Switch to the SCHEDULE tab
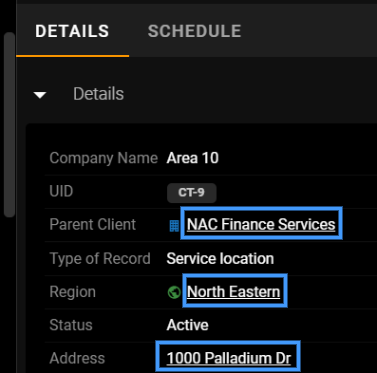The height and width of the screenshot is (373, 377). tap(194, 31)
